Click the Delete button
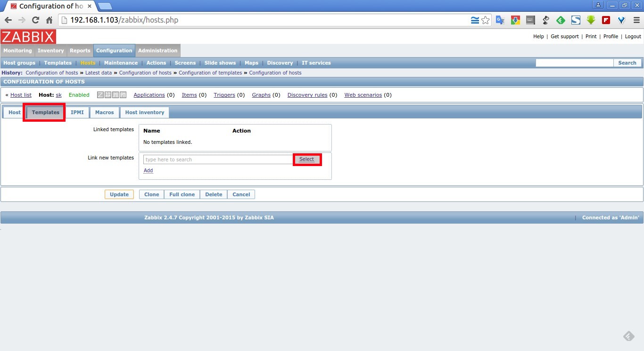 (x=214, y=194)
